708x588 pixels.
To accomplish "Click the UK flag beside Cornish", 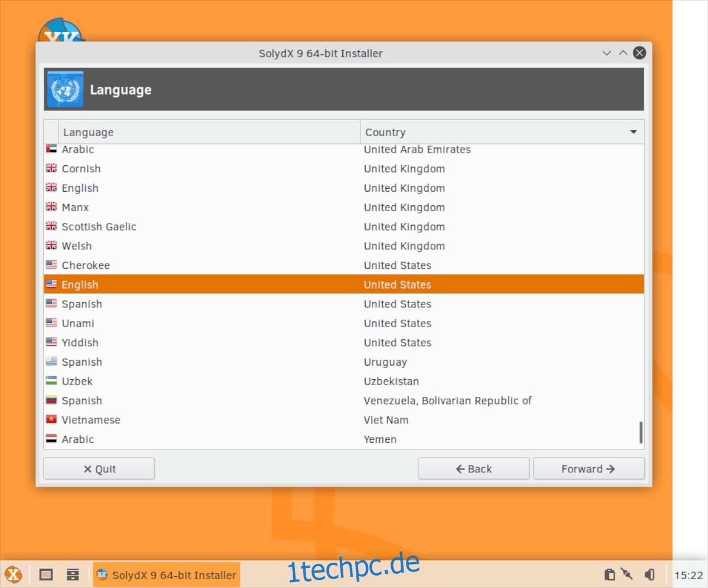I will click(51, 169).
